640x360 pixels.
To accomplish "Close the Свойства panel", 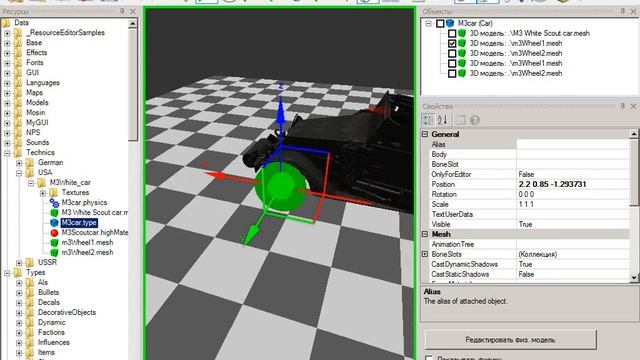I will pyautogui.click(x=633, y=106).
